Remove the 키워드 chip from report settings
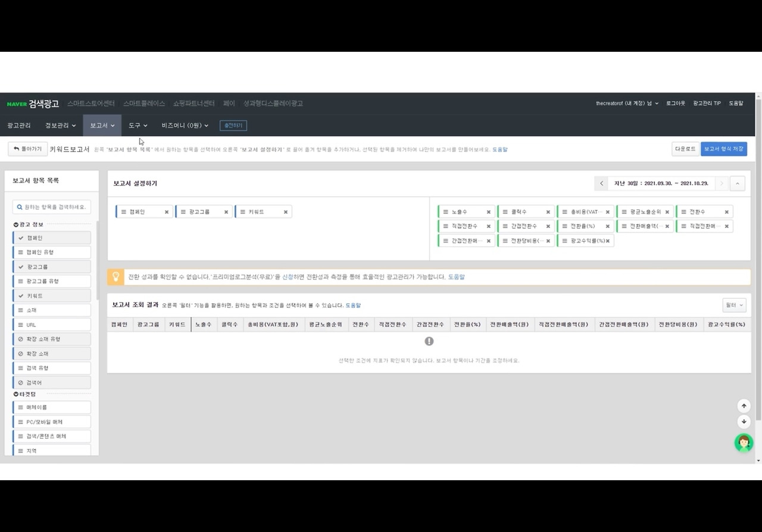Image resolution: width=762 pixels, height=532 pixels. [x=286, y=212]
